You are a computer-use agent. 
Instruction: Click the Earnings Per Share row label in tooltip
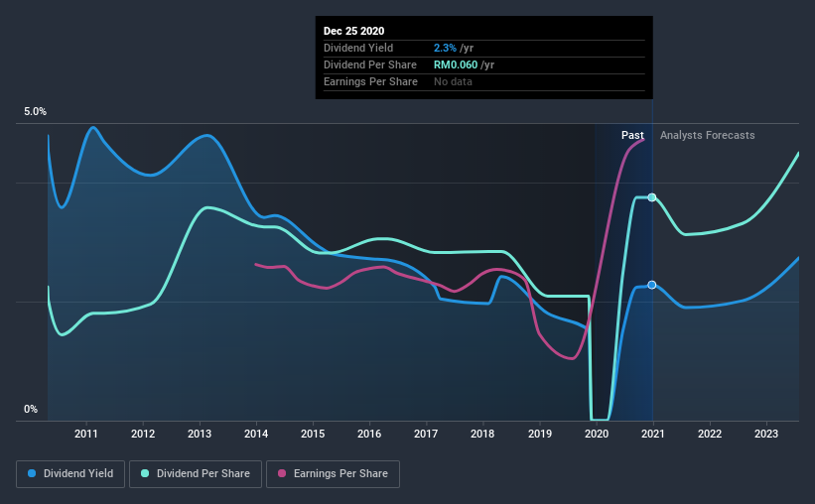coord(370,81)
